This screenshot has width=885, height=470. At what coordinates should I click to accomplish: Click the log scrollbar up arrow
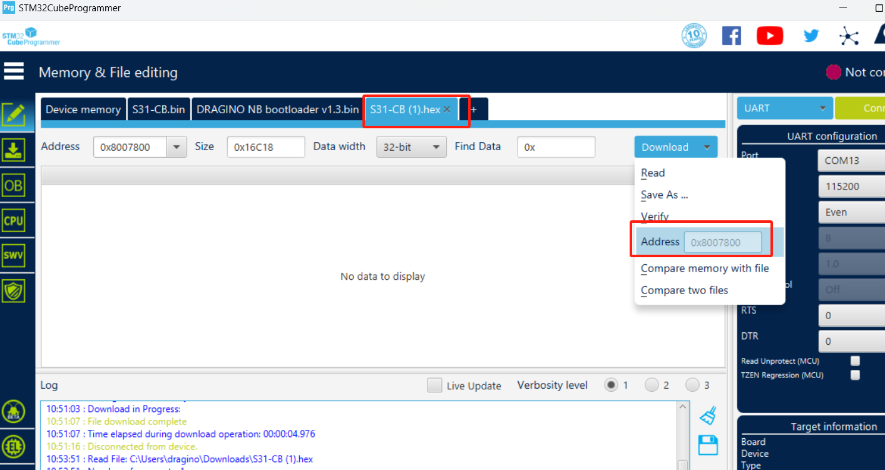coord(682,407)
